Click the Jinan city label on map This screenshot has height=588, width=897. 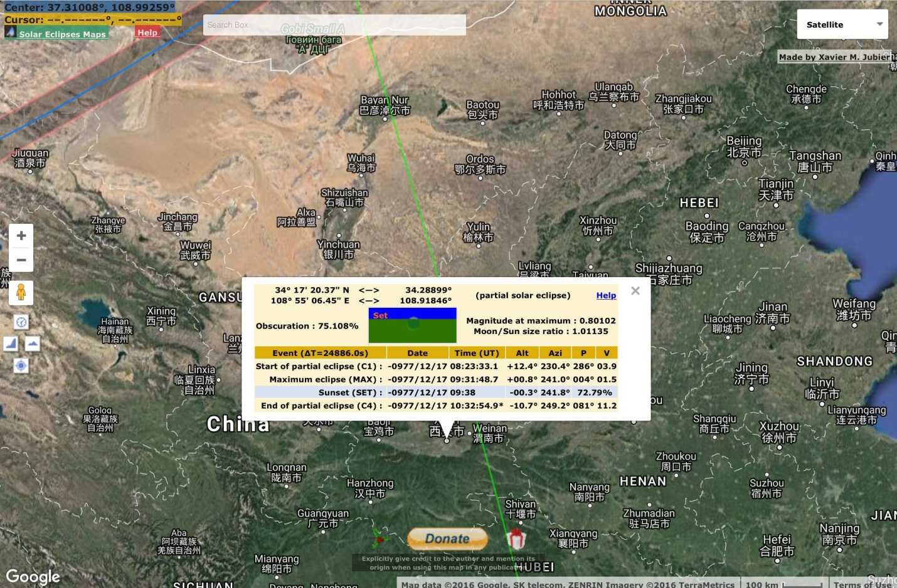point(772,312)
